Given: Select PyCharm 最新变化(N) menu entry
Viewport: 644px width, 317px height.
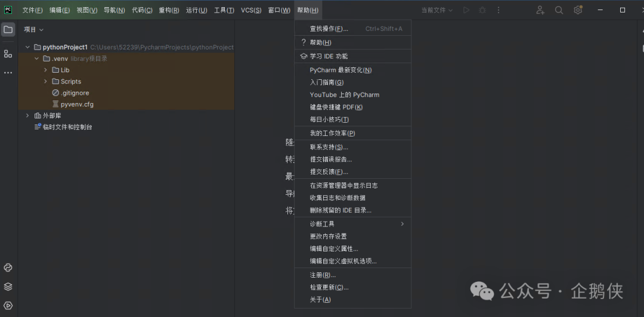Looking at the screenshot, I should point(353,70).
